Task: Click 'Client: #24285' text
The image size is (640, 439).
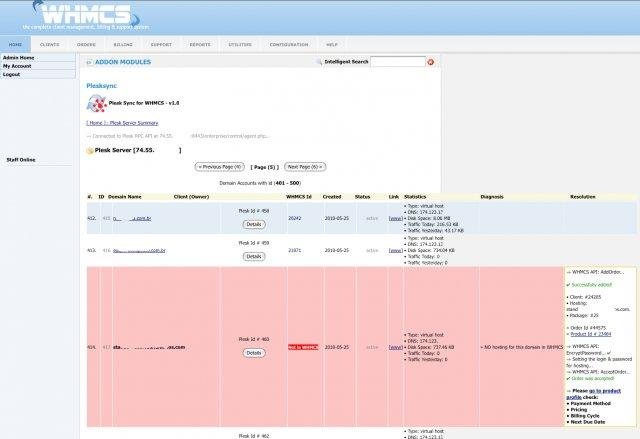Action: pyautogui.click(x=584, y=297)
